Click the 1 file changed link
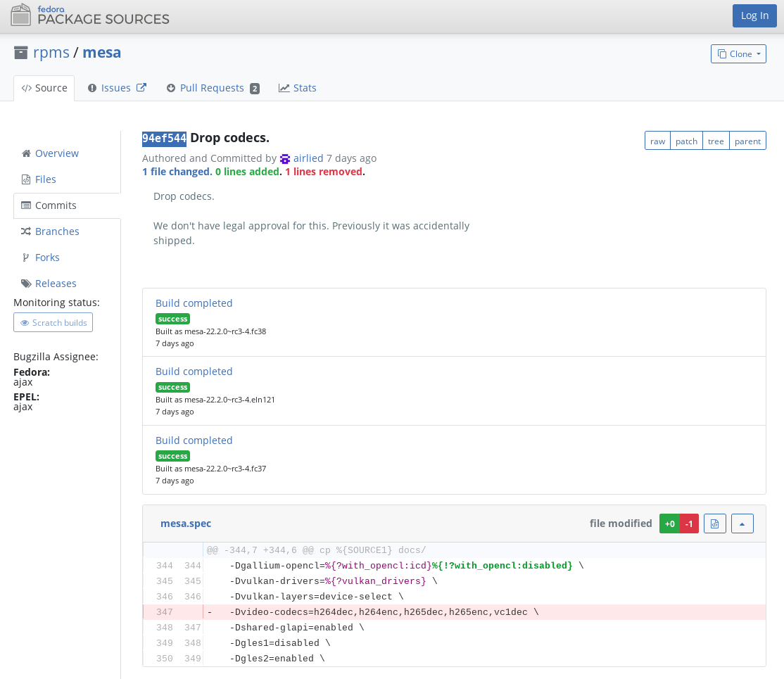The height and width of the screenshot is (679, 784). pos(177,172)
